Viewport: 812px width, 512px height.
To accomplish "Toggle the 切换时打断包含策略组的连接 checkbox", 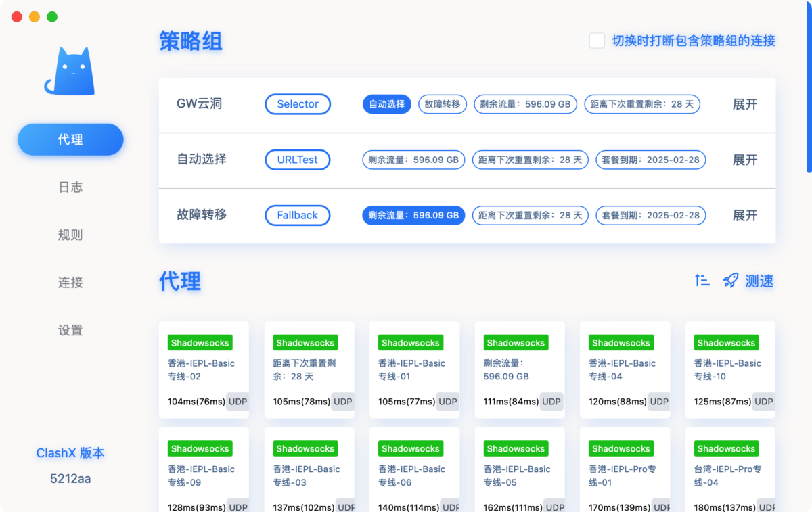I will tap(597, 41).
